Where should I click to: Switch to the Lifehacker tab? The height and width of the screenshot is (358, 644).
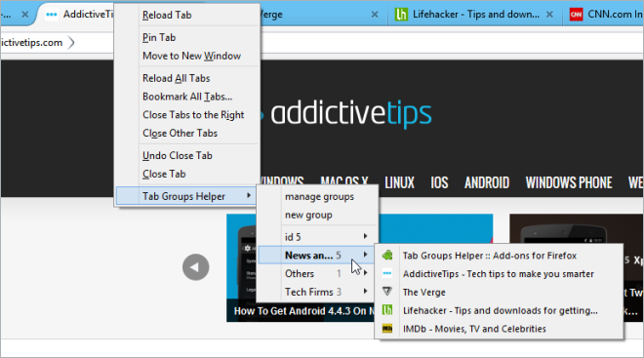pyautogui.click(x=475, y=15)
